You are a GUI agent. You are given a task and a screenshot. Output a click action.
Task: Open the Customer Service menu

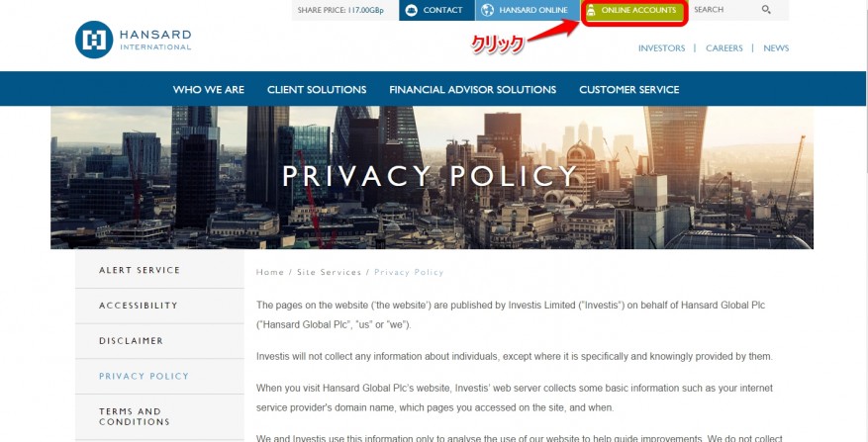(x=629, y=90)
